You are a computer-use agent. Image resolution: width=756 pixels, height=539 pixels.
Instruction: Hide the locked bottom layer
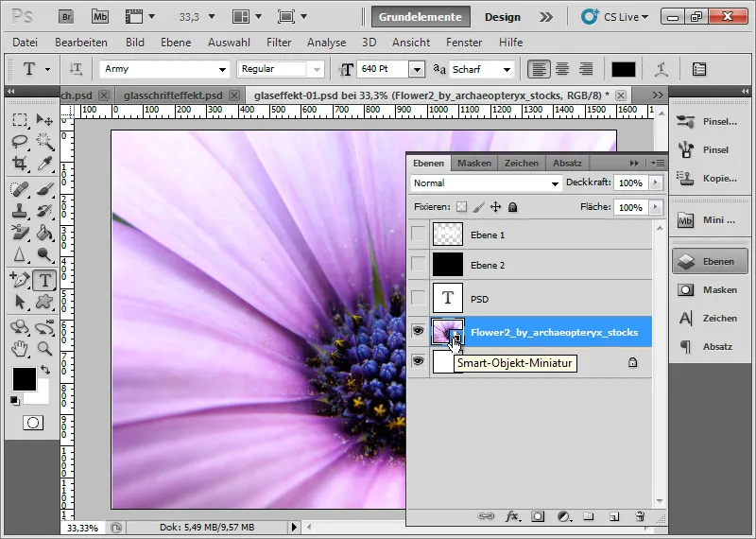418,361
